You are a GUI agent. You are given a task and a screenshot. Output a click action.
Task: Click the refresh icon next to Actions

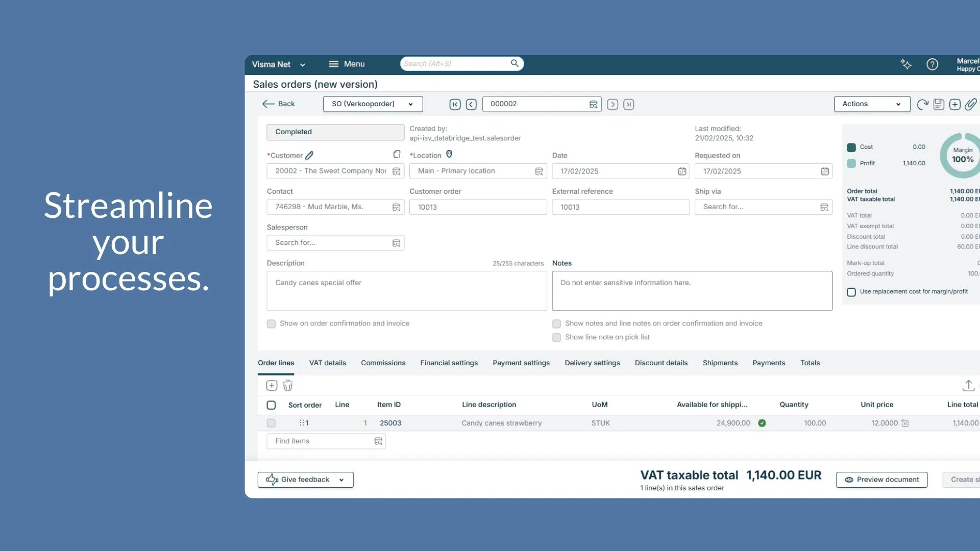pos(922,105)
